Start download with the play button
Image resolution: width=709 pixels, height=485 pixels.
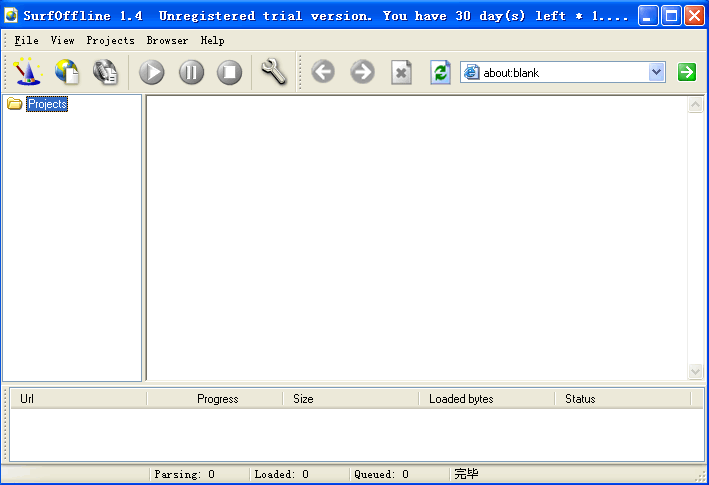(x=151, y=72)
